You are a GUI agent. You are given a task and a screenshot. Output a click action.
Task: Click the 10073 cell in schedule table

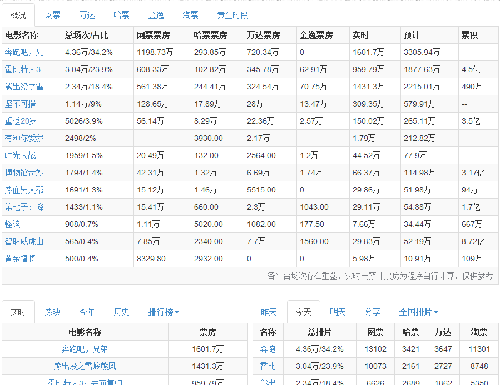point(375,366)
